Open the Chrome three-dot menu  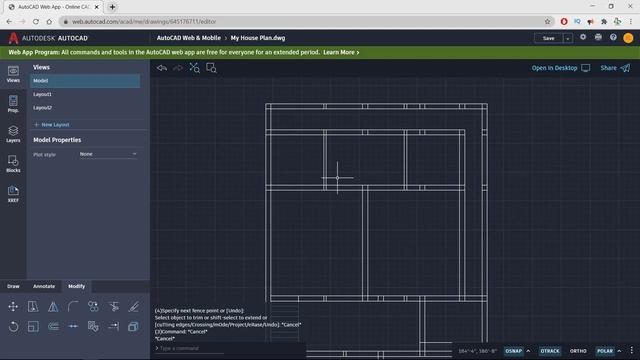[631, 21]
